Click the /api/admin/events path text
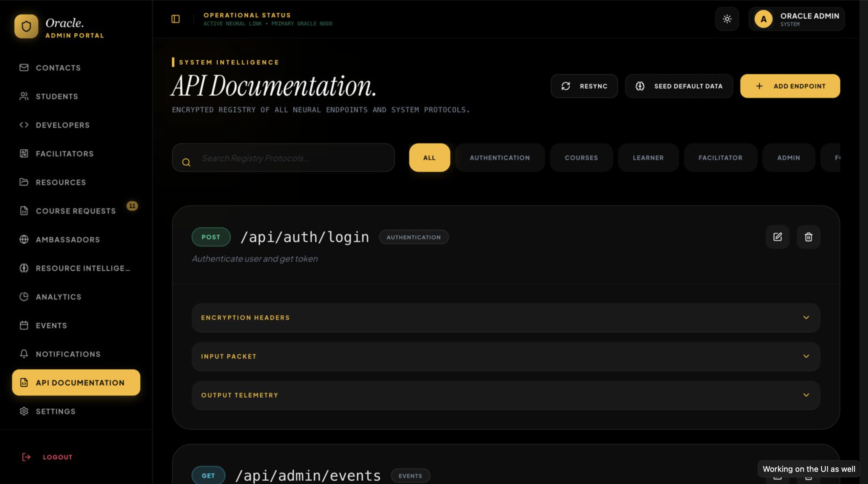This screenshot has width=868, height=484. (x=308, y=475)
